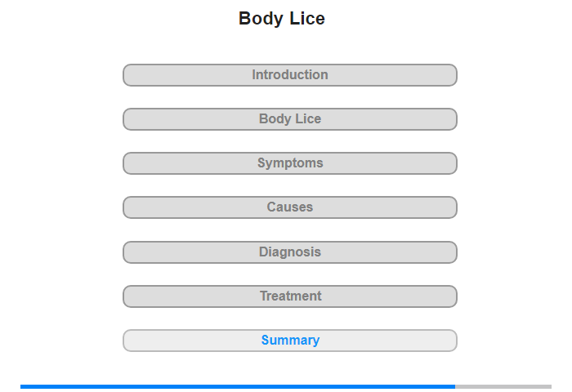Click the "Symptoms" label in the menu
The image size is (572, 392).
(x=290, y=163)
